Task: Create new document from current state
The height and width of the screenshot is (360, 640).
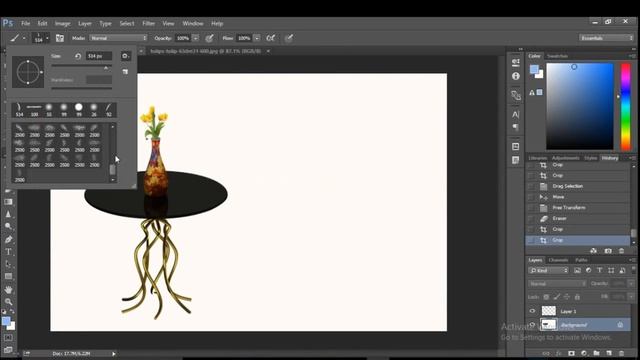Action: 593,251
